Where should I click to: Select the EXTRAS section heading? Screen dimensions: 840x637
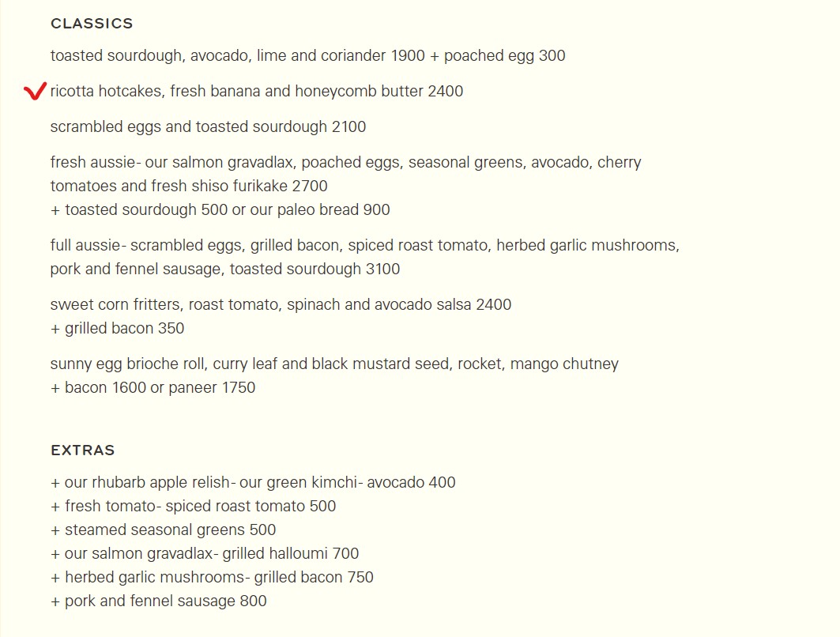coord(83,450)
